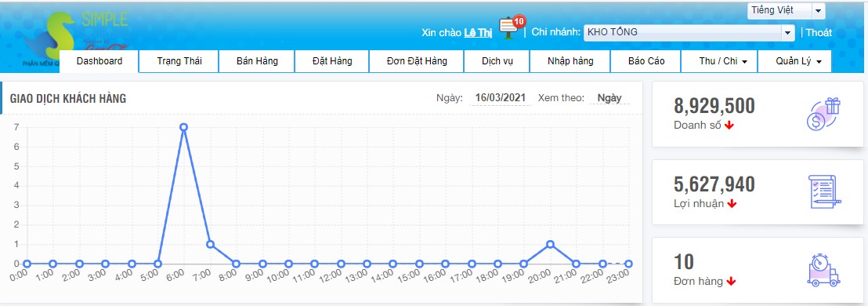
Task: Click the Lợi nhuận checklist document icon
Action: click(824, 191)
